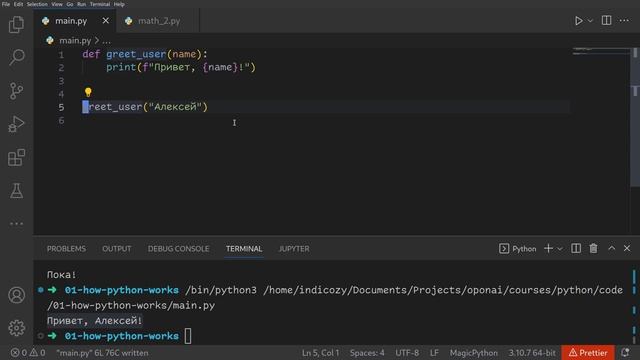Open the Edit menu
The height and width of the screenshot is (360, 640).
point(18,4)
